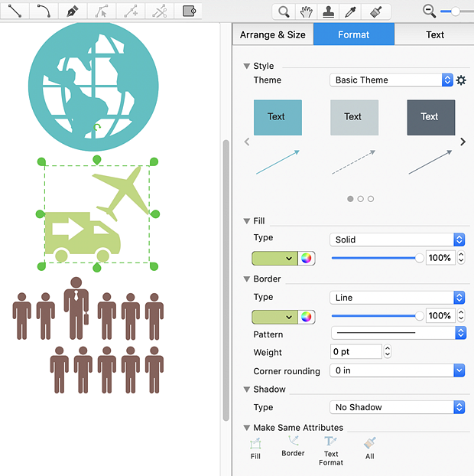Apply Make Same Fill attribute
Viewport: 474px width, 476px height.
click(255, 448)
